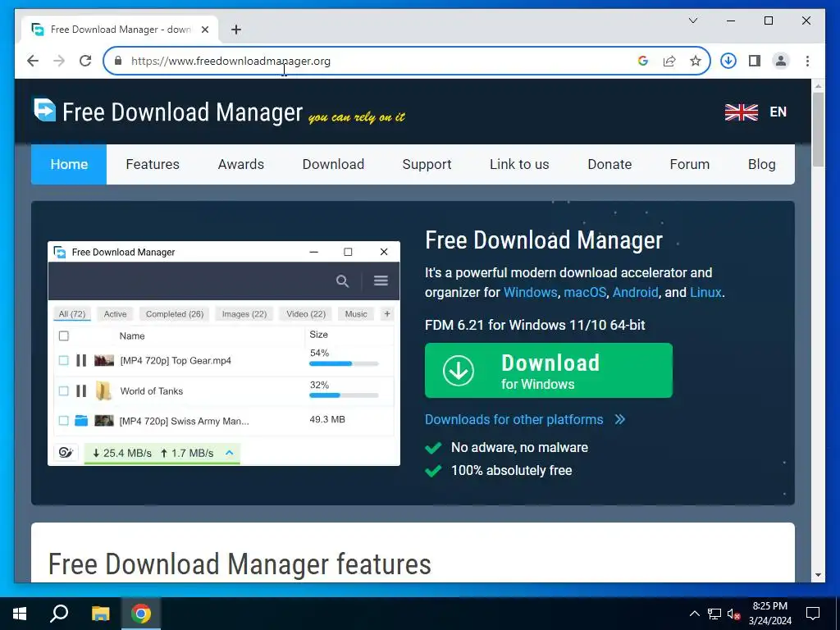The width and height of the screenshot is (840, 630).
Task: Select the Images (22) filter tab
Action: coord(244,314)
